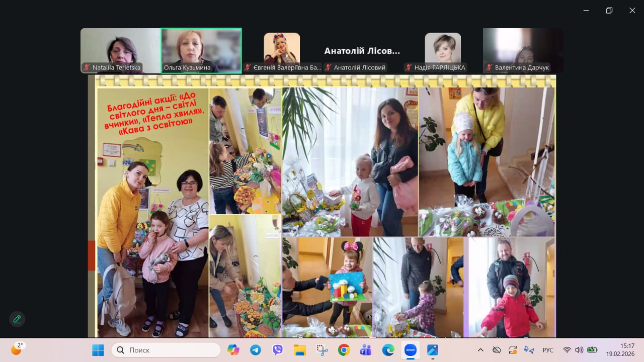Screen dimensions: 644x362
Task: Select Ольга Кузьмина's active speaker video tile
Action: pos(201,50)
